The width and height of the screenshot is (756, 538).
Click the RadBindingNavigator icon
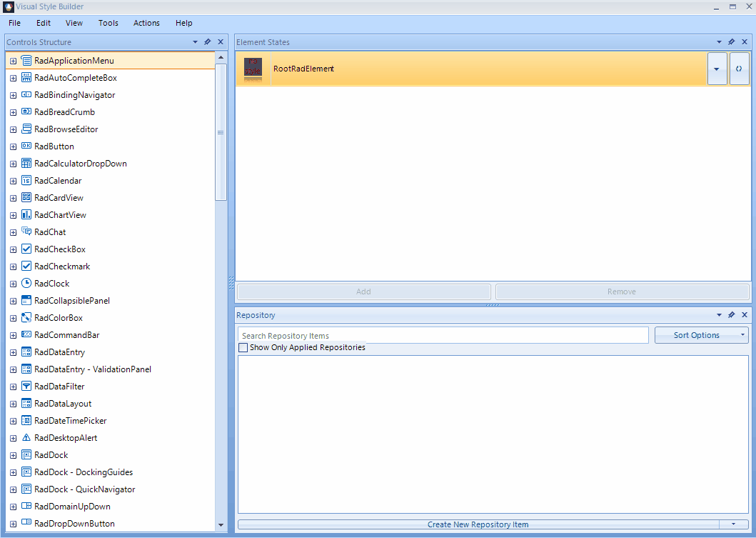26,94
